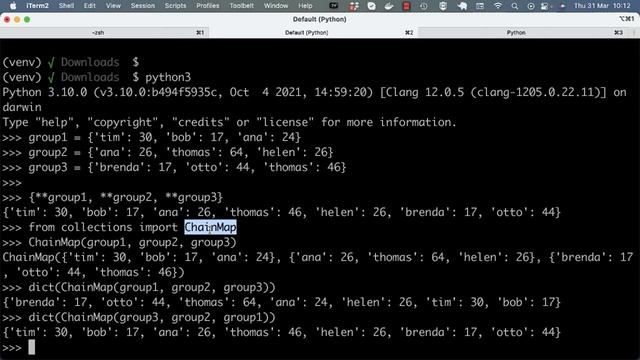
Task: Open Control Center icon
Action: 544,6
